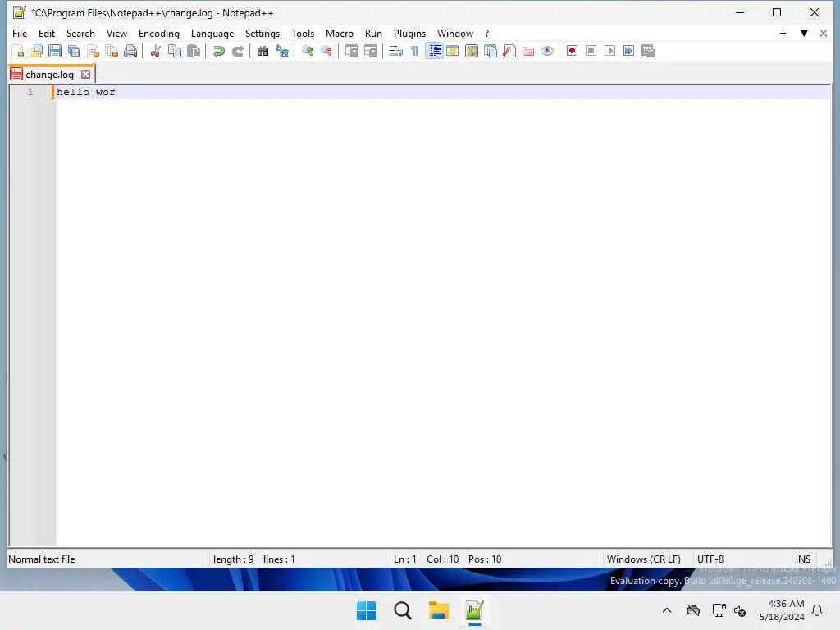Open the Run menu
Screen dimensions: 840x630
tap(373, 33)
